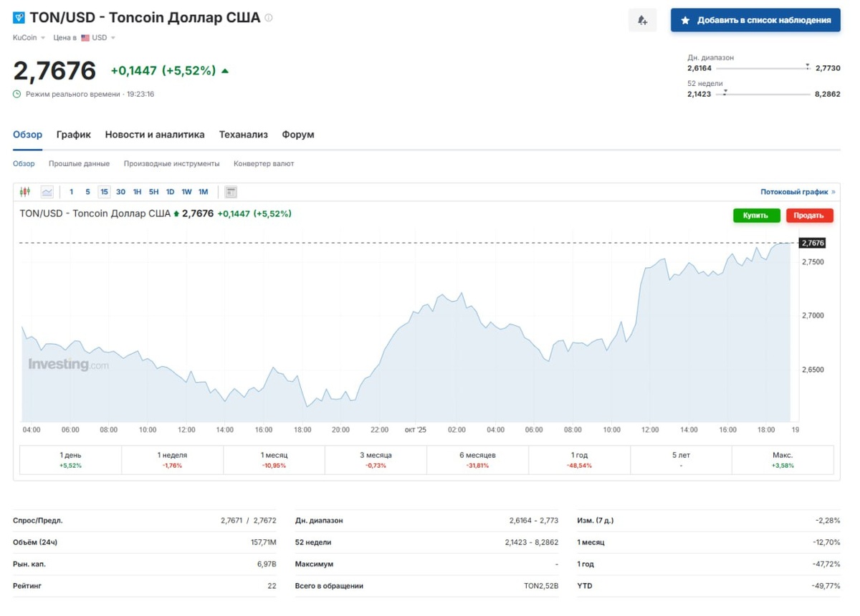Click the 52 недели range slider marker
The width and height of the screenshot is (860, 616).
click(x=725, y=92)
